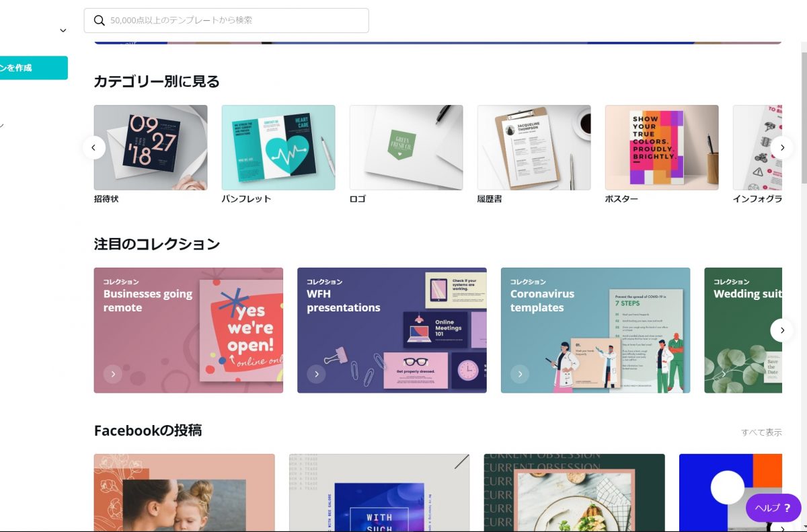Open Businesses going remote collection card
The width and height of the screenshot is (807, 532).
188,330
